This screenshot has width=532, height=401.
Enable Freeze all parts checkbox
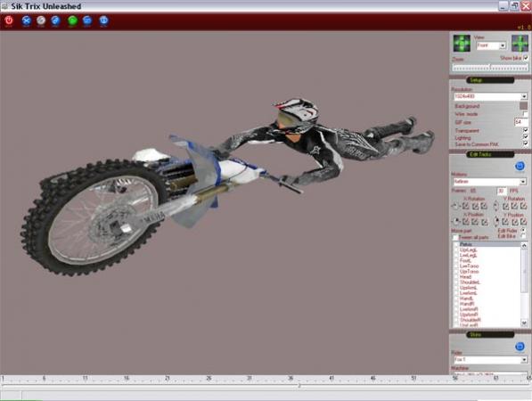click(455, 237)
